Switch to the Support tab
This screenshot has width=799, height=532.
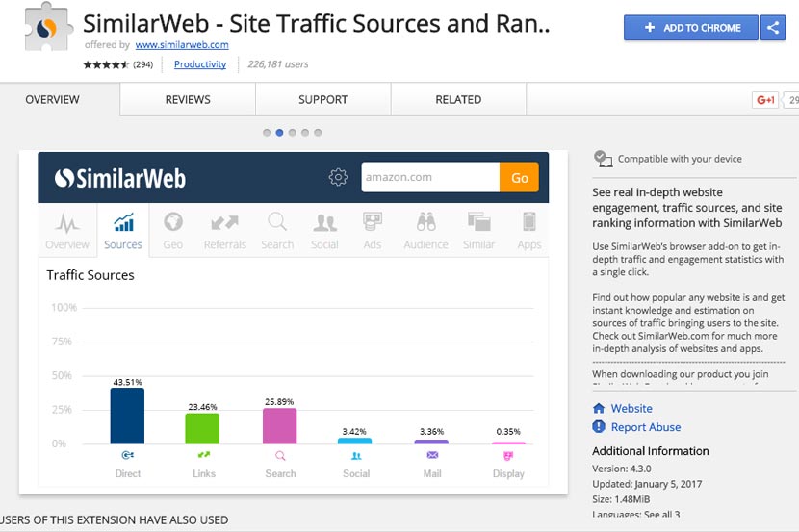coord(323,100)
